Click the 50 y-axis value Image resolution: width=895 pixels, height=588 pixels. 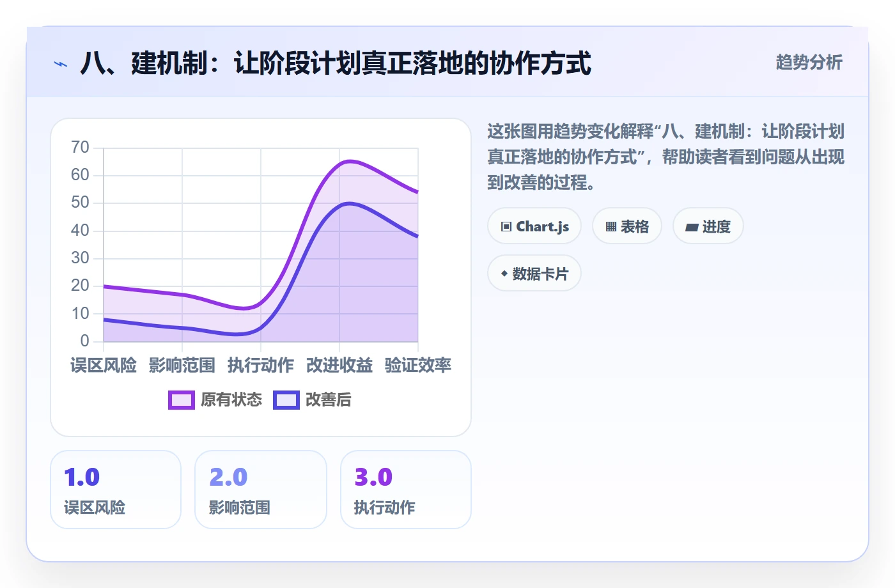tap(81, 203)
